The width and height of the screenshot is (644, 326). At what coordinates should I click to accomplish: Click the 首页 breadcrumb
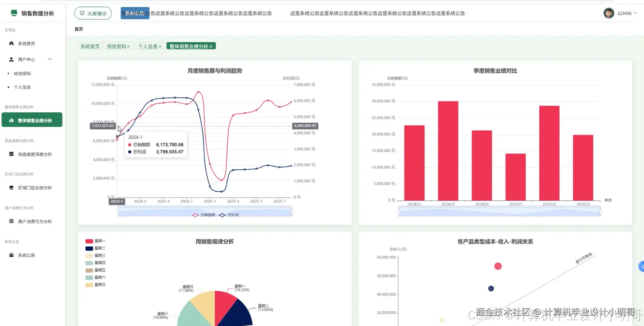click(x=79, y=29)
